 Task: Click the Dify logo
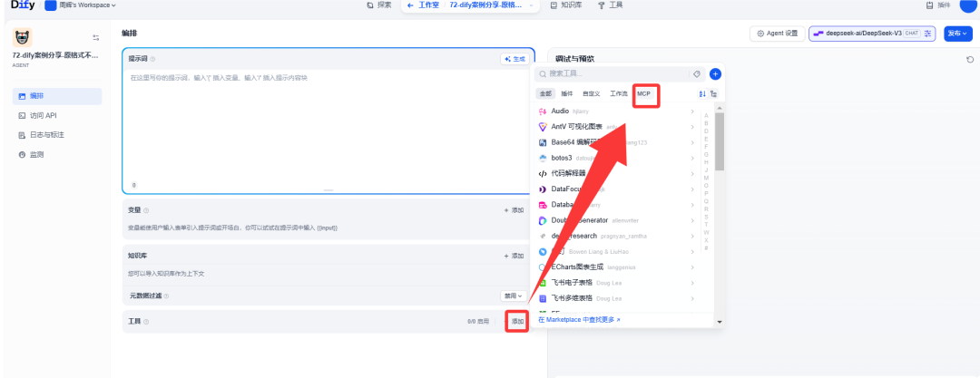pyautogui.click(x=23, y=5)
